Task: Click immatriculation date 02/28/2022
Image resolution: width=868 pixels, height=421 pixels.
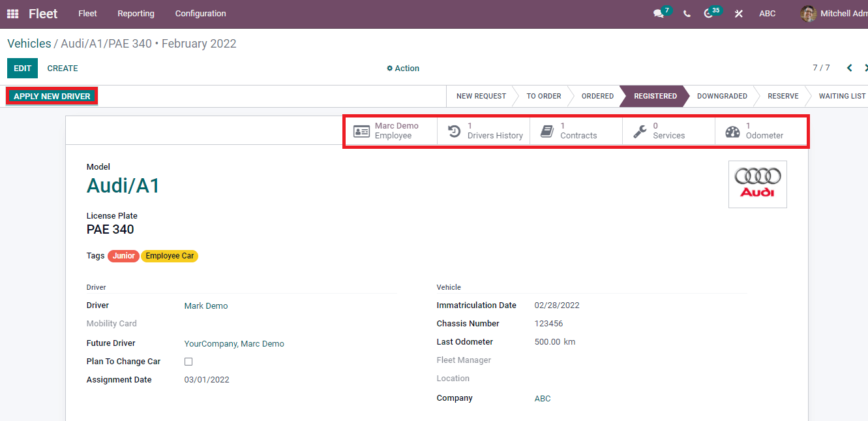Action: tap(557, 305)
